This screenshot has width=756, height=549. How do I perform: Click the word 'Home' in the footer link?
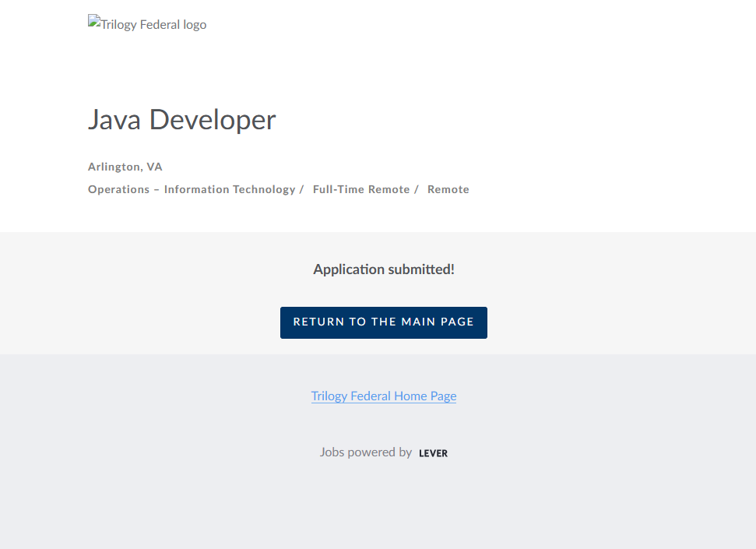pos(410,396)
